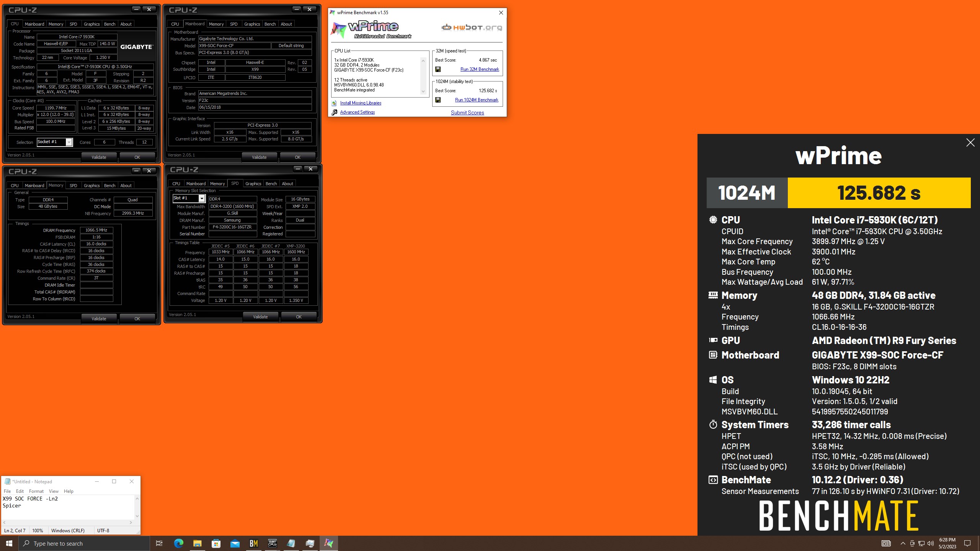This screenshot has width=980, height=551.
Task: Open the Windows Start menu
Action: [x=9, y=543]
